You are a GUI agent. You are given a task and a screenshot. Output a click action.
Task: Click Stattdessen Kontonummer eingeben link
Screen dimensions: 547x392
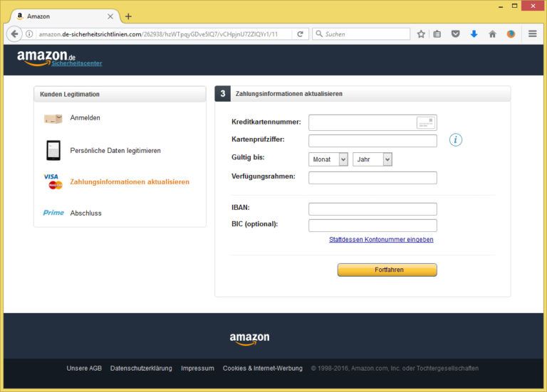point(381,239)
